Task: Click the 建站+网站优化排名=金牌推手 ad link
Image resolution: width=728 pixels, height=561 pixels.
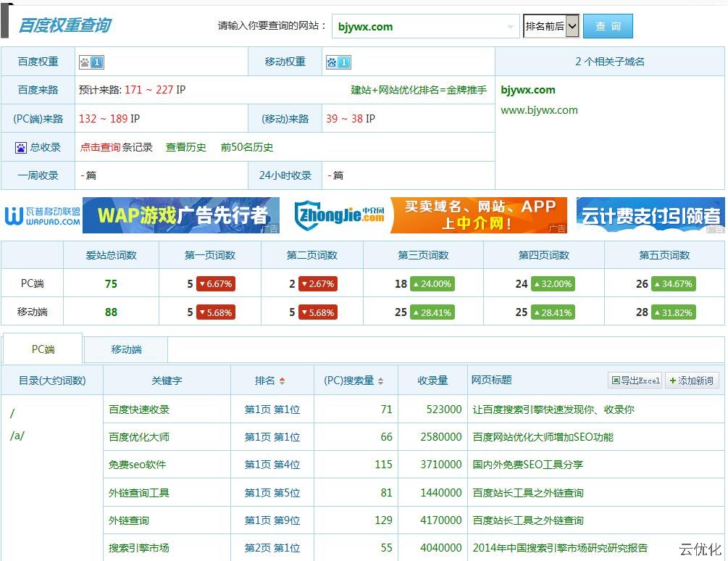Action: click(419, 90)
